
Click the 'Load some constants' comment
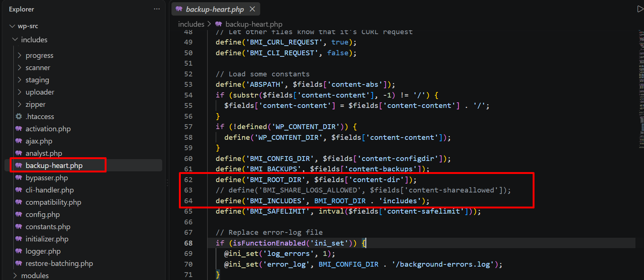pyautogui.click(x=262, y=74)
